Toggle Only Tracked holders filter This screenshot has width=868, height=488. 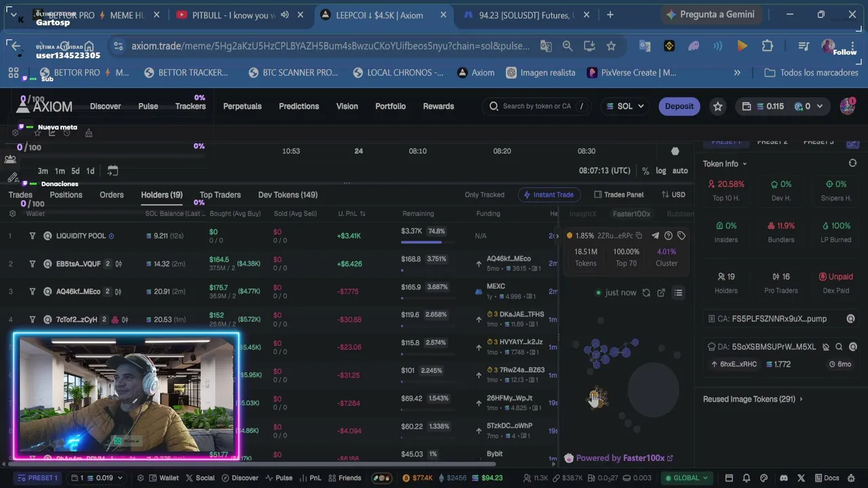484,195
